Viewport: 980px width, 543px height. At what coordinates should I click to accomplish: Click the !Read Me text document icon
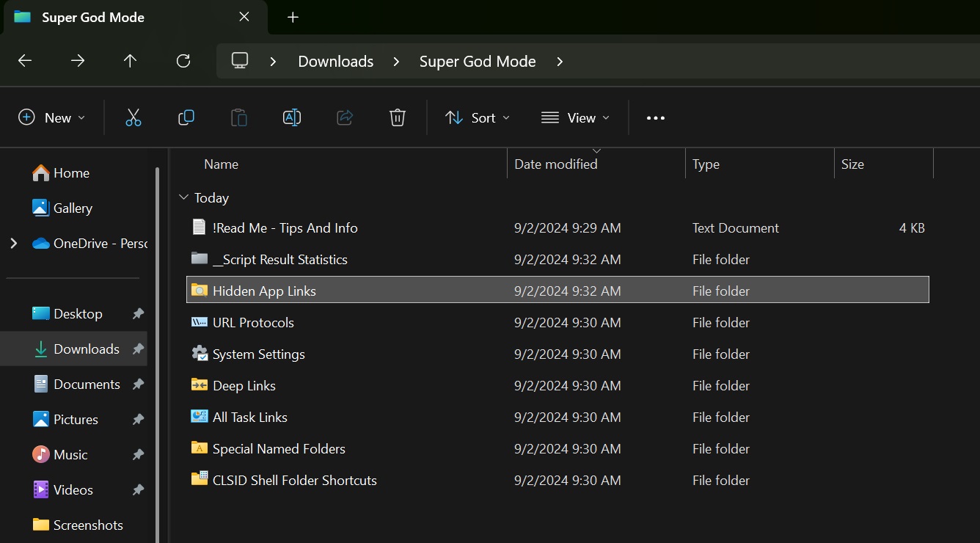coord(199,227)
